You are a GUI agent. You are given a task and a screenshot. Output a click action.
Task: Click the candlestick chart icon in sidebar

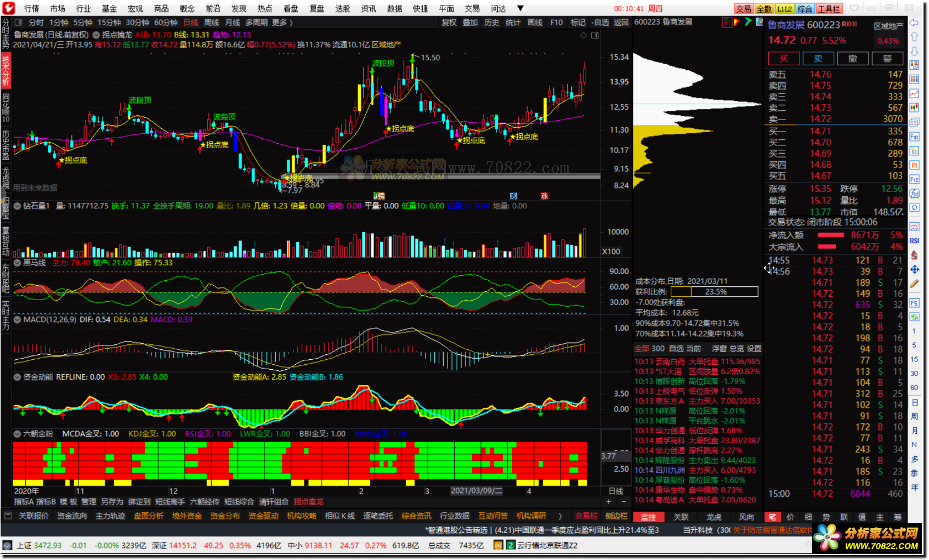[914, 108]
